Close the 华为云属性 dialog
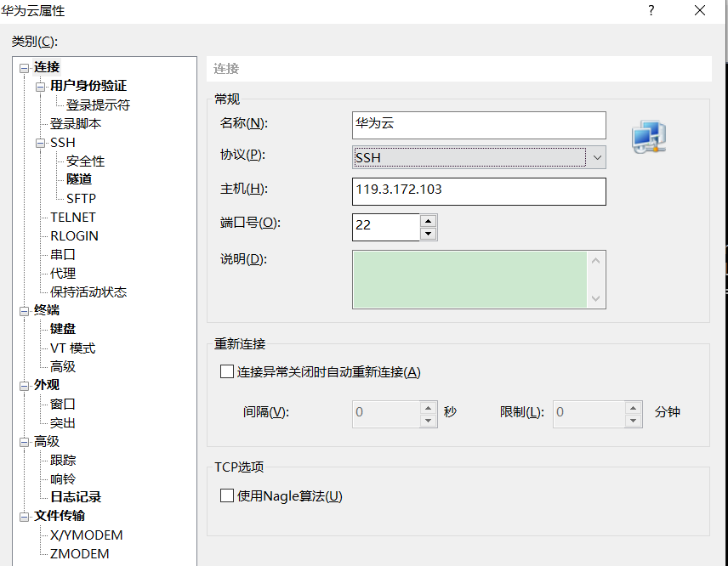The image size is (728, 566). pyautogui.click(x=700, y=10)
